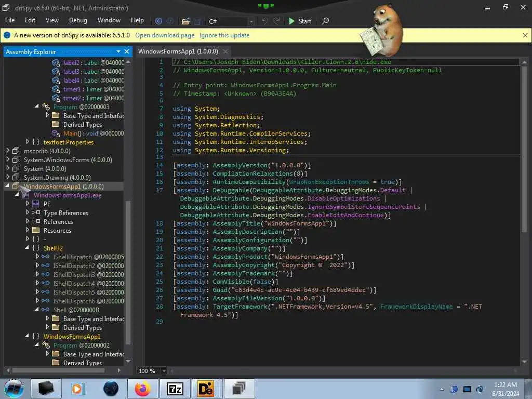
Task: Select the IShellDispatch @02000005 interface icon
Action: [x=46, y=257]
